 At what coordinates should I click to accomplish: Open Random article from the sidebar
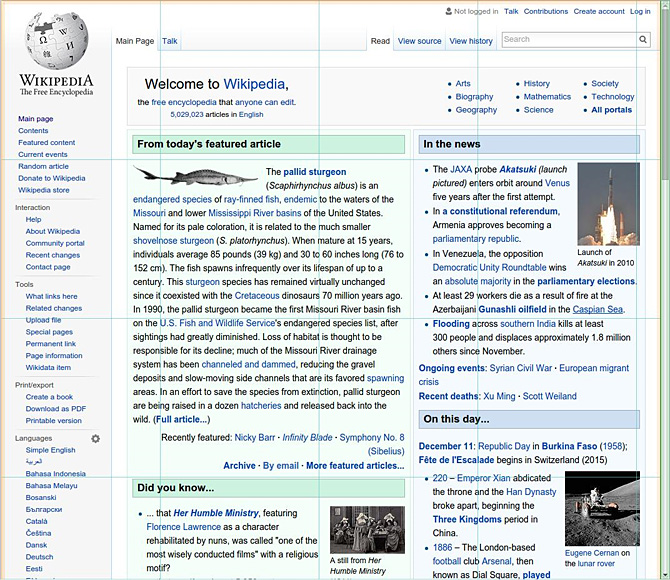coord(43,166)
